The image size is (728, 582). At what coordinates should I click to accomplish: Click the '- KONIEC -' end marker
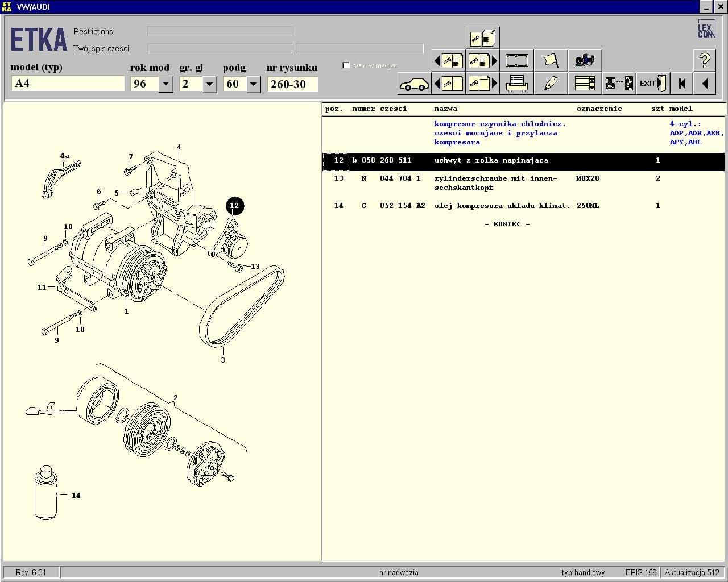click(507, 224)
